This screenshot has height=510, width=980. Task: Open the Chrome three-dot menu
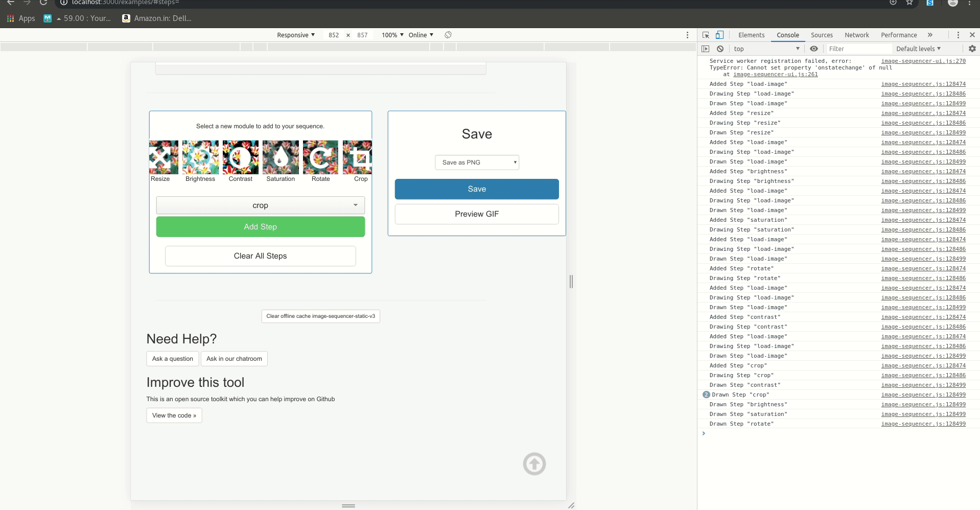point(970,3)
